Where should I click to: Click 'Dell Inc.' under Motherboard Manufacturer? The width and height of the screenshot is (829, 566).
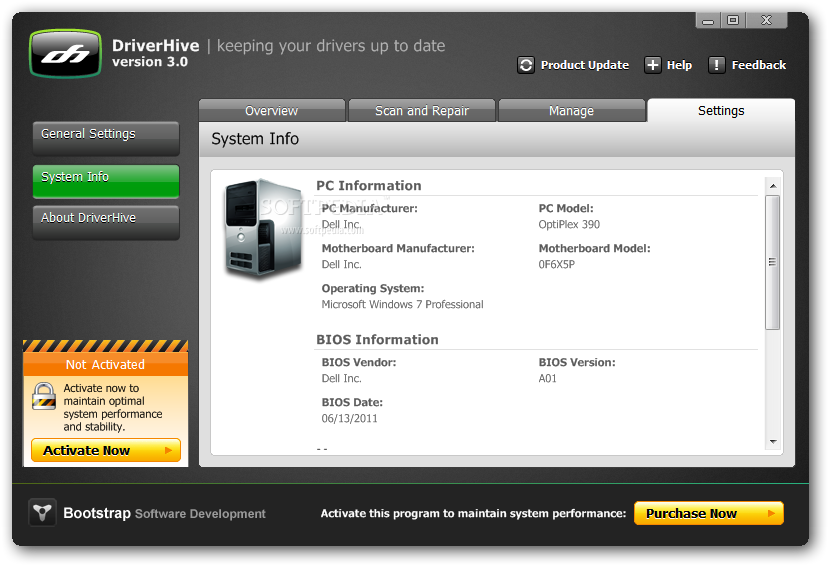342,264
